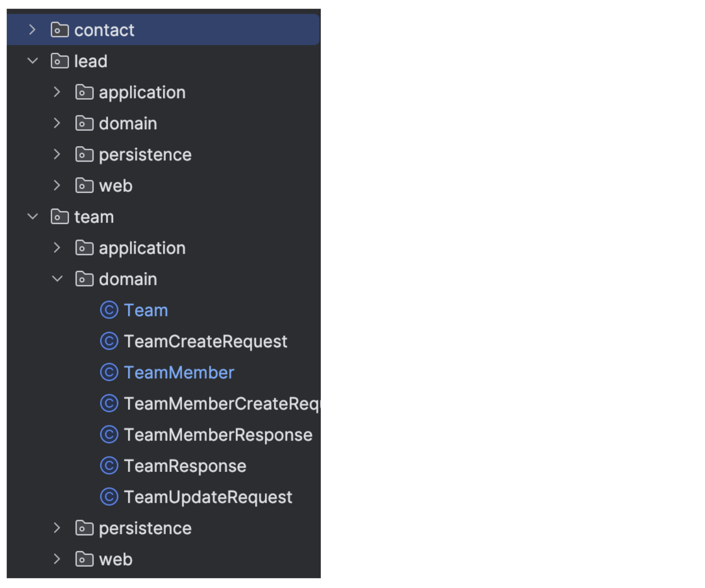
Task: Select the web folder under team
Action: click(116, 559)
